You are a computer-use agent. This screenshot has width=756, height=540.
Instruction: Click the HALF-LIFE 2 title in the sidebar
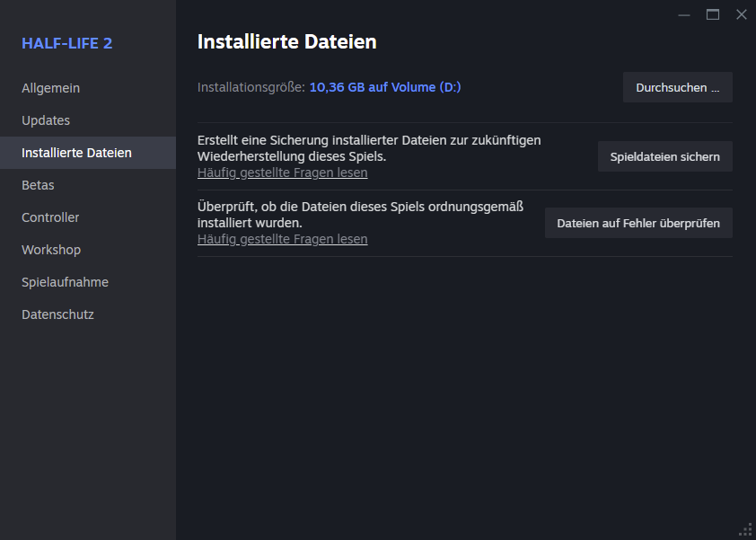(x=67, y=43)
